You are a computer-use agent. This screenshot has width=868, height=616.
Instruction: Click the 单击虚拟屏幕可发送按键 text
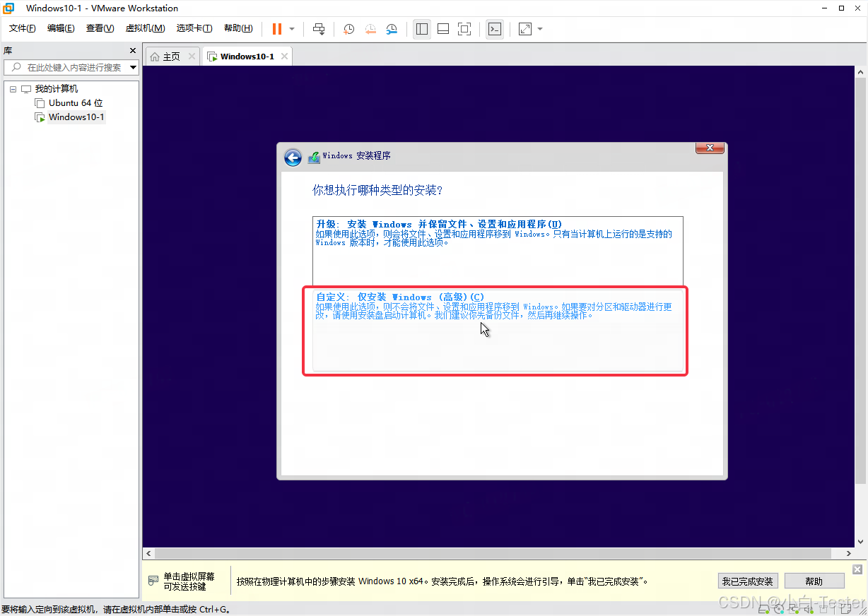(x=189, y=581)
